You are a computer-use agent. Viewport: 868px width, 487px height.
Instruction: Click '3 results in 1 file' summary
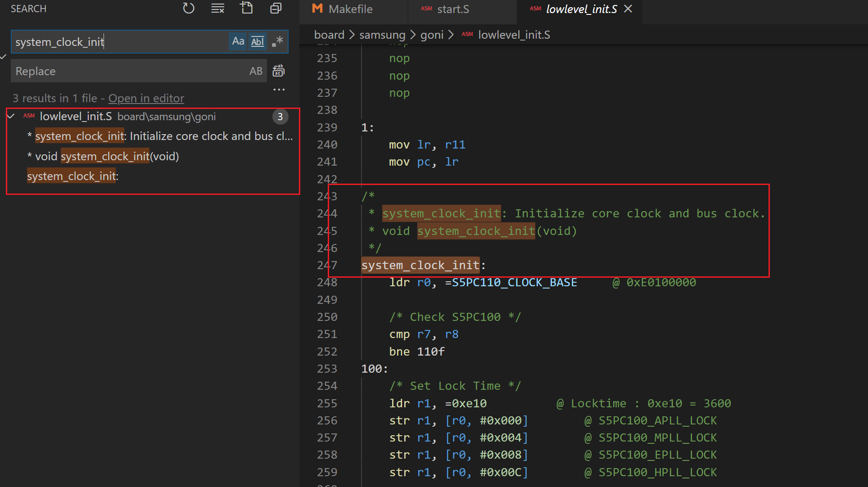point(55,98)
